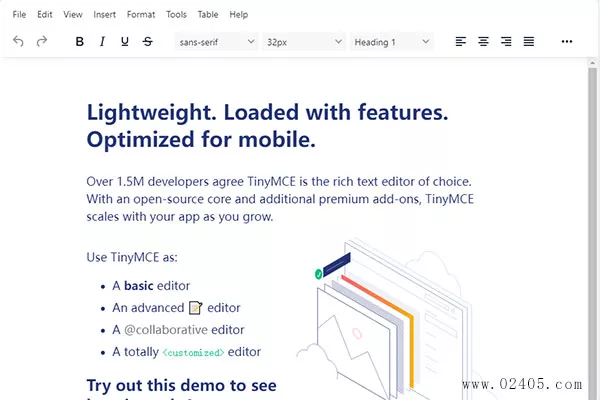
Task: Click the vertical scrollbar thumb
Action: (x=592, y=233)
